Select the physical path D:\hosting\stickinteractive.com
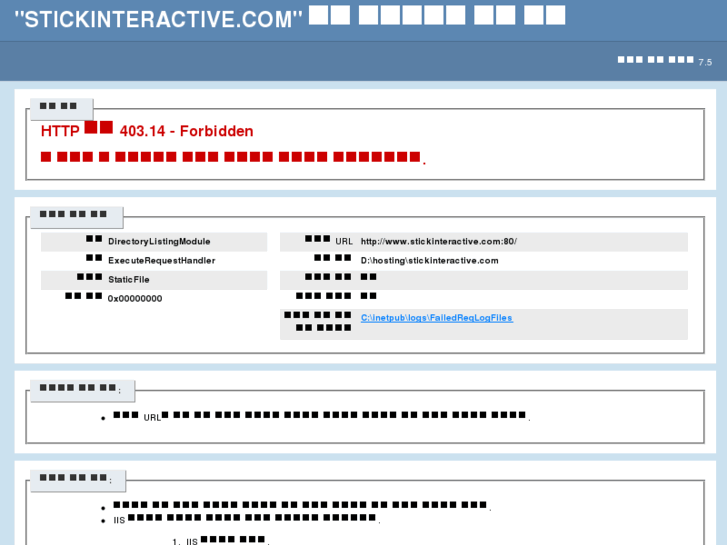Viewport: 727px width, 545px height. point(429,260)
